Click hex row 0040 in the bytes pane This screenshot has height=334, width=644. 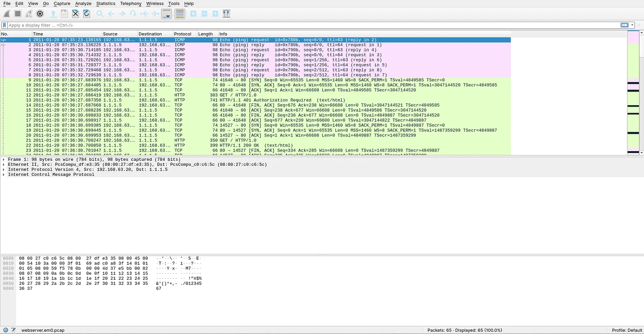(101, 278)
